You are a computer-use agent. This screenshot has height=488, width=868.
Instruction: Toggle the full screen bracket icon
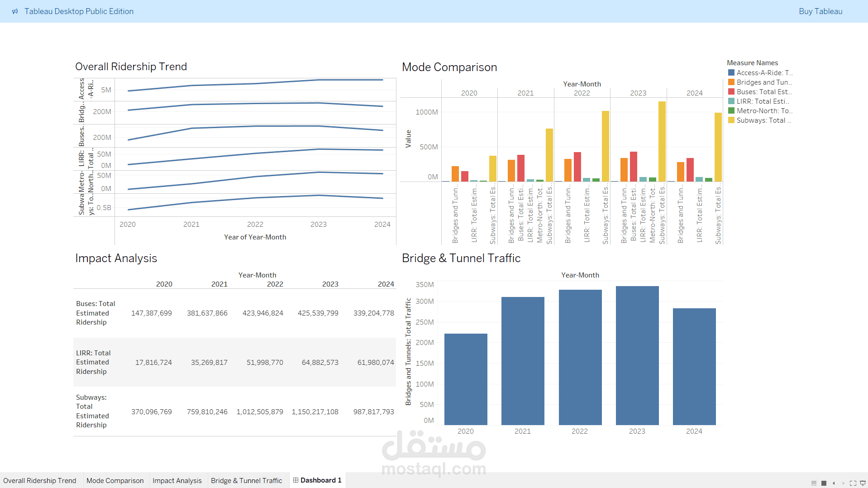point(853,483)
